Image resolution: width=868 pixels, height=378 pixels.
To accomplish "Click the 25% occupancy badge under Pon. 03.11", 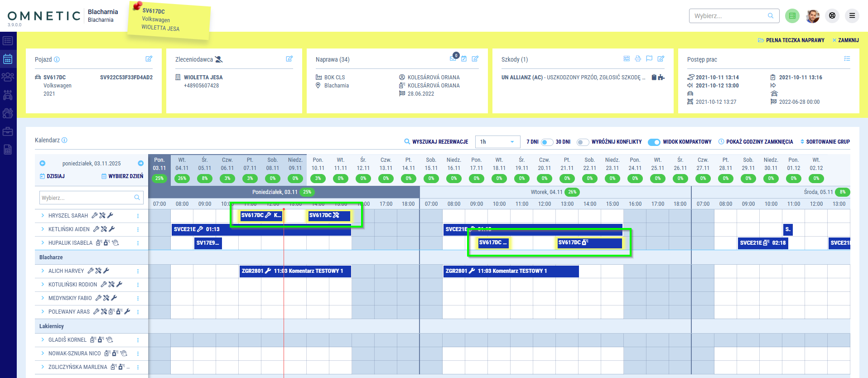I will click(159, 179).
